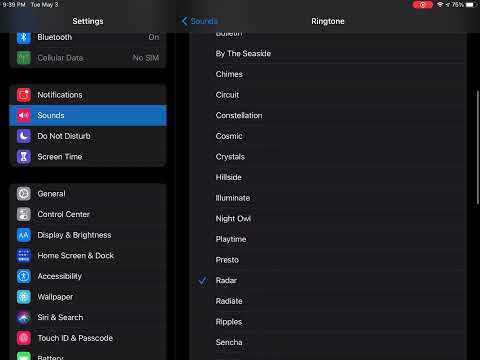Viewport: 480px width, 360px height.
Task: Tap the checked Radar ringtone
Action: coord(328,280)
